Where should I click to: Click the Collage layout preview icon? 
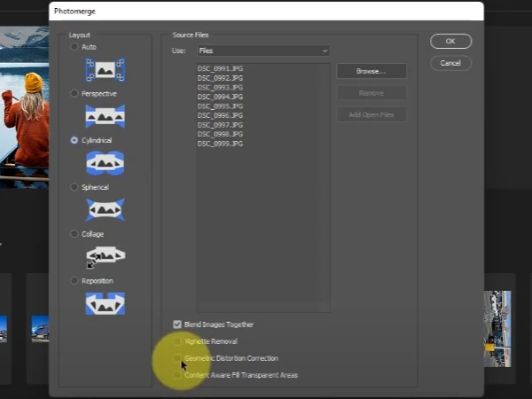pyautogui.click(x=106, y=257)
